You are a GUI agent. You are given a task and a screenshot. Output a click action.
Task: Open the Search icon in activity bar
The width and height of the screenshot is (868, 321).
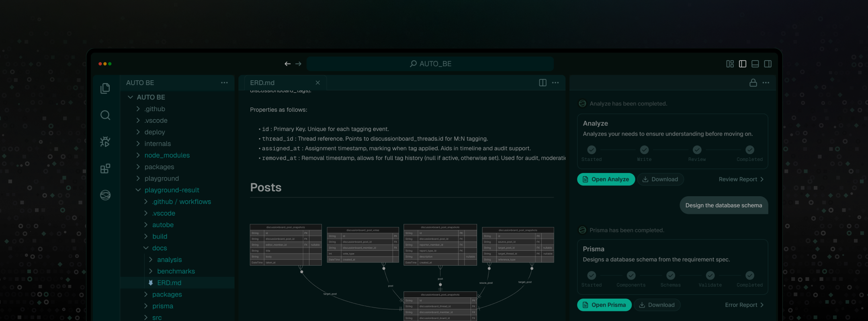[x=105, y=115]
